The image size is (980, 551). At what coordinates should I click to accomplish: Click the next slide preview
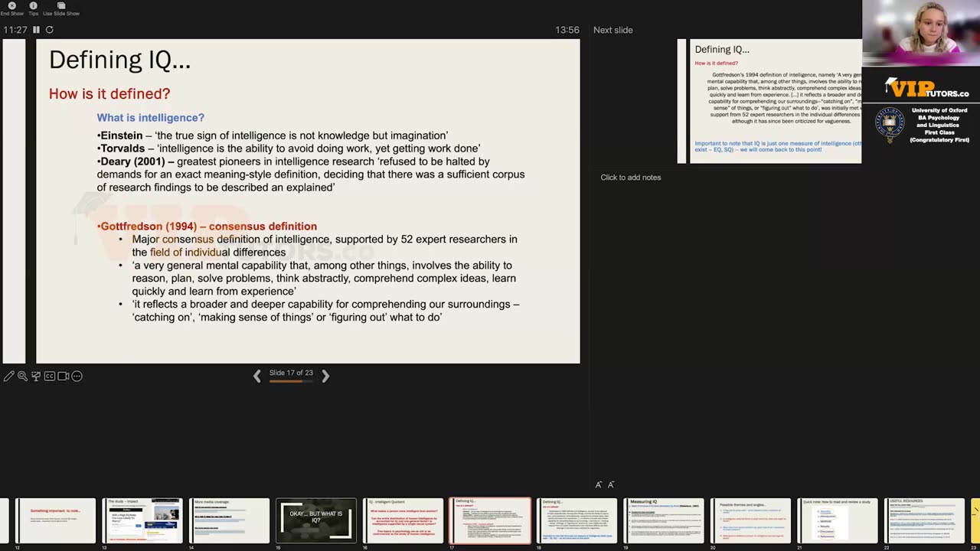pos(769,101)
